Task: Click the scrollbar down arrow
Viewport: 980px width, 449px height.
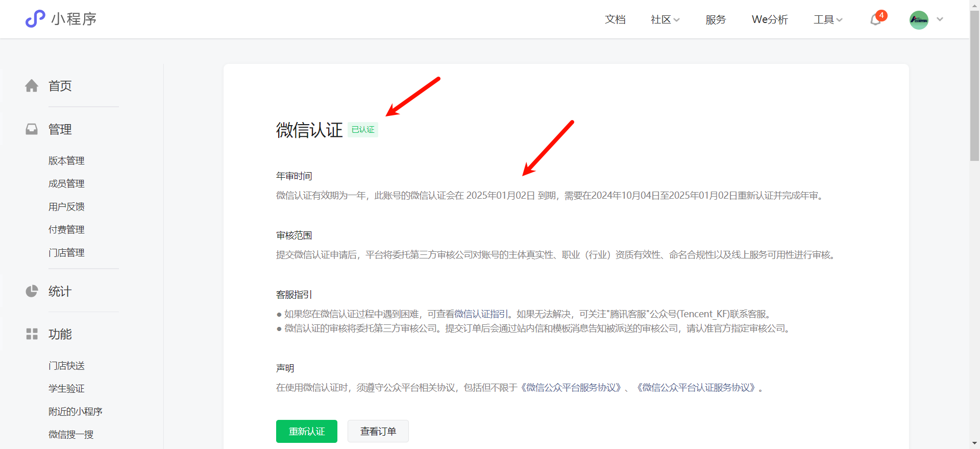Action: click(x=975, y=443)
